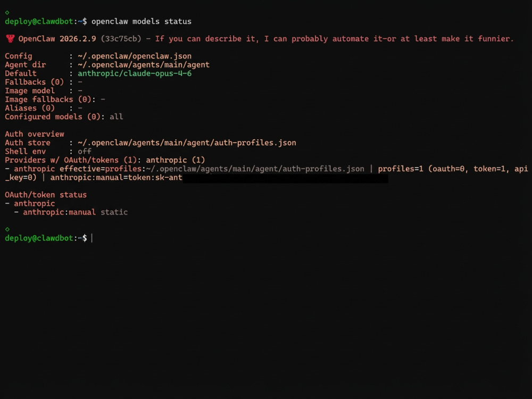Click the black redaction bar hiding the token
This screenshot has width=532, height=399.
(x=285, y=178)
